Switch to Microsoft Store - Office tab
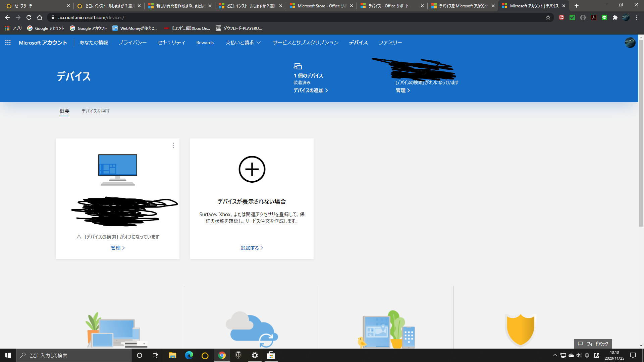 click(x=321, y=6)
